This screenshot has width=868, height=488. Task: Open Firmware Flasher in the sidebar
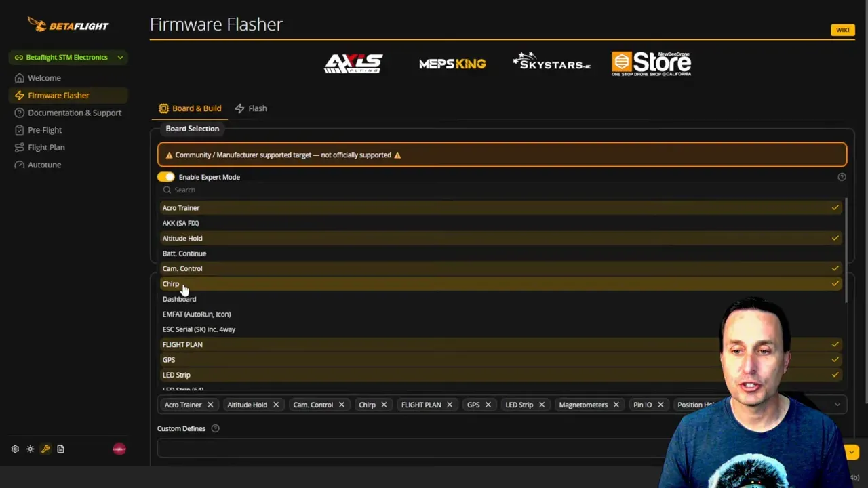[68, 96]
